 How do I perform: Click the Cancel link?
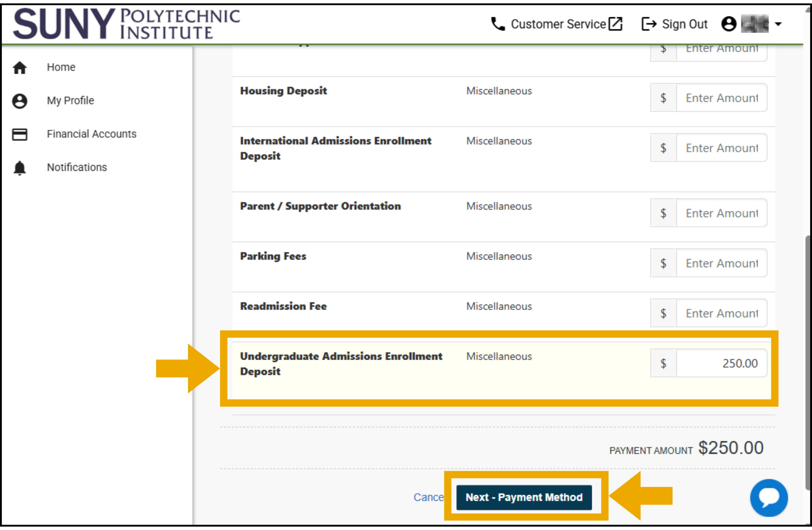[x=428, y=497]
